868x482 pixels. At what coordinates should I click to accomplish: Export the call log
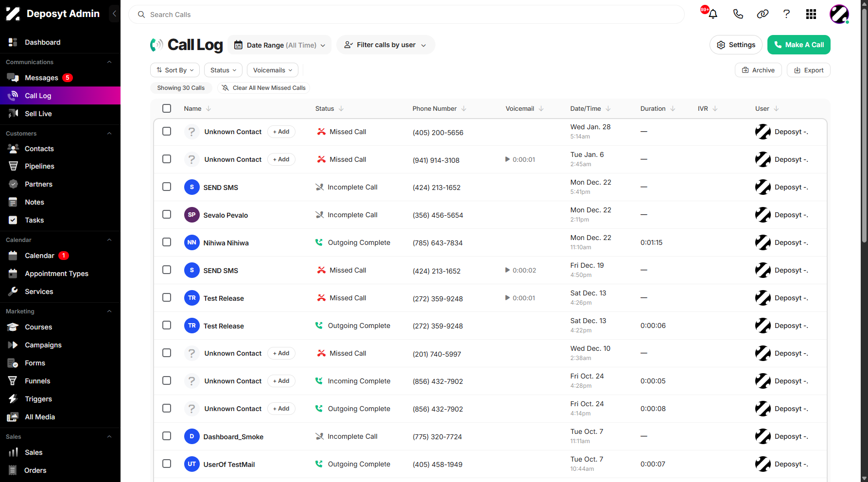(809, 70)
